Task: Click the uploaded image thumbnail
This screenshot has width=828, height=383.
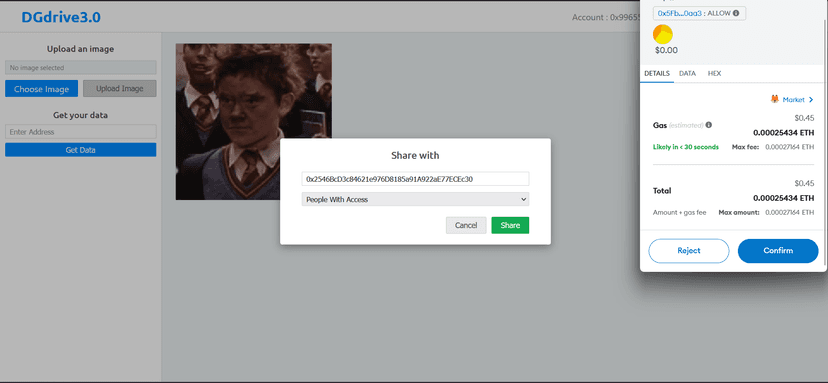Action: [x=253, y=122]
